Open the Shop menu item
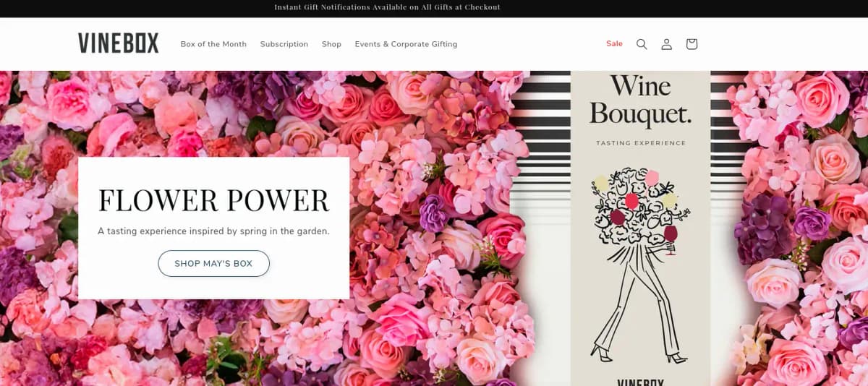This screenshot has width=868, height=386. click(331, 44)
